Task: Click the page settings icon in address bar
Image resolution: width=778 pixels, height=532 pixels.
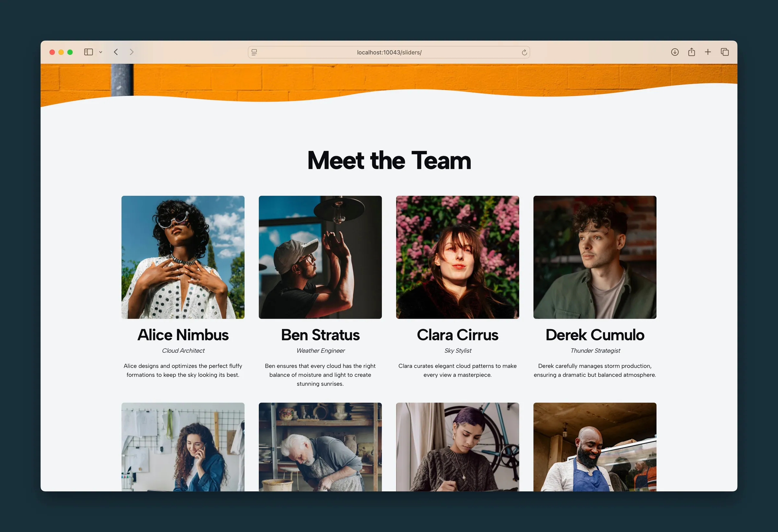Action: point(254,52)
